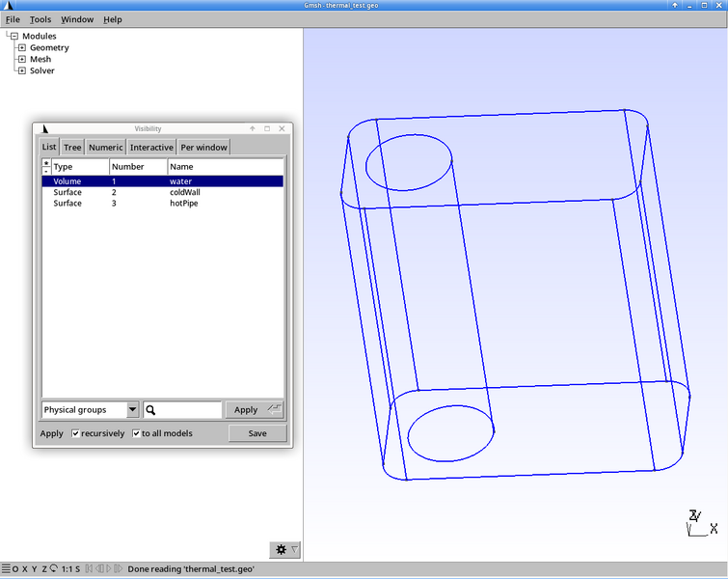Sort list by Name column header
This screenshot has height=579, width=728.
[x=226, y=166]
